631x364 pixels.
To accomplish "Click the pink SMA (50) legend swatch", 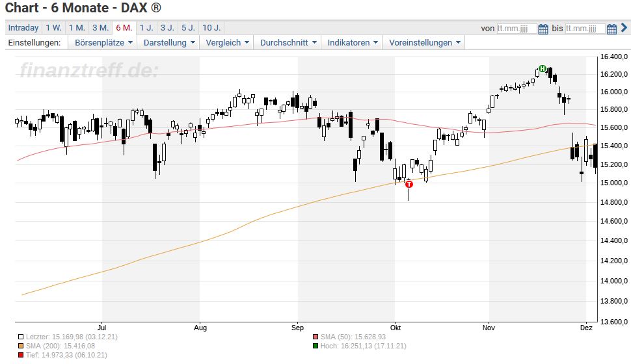I will click(315, 337).
